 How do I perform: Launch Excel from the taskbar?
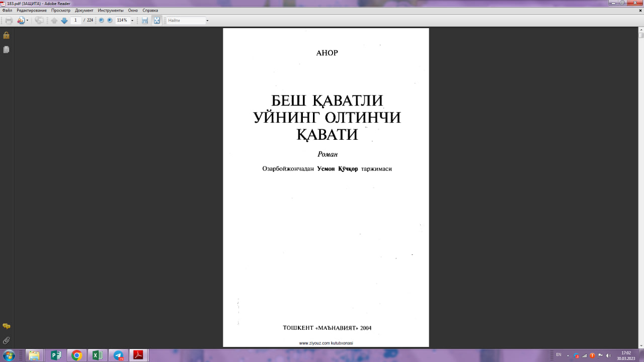click(x=97, y=355)
